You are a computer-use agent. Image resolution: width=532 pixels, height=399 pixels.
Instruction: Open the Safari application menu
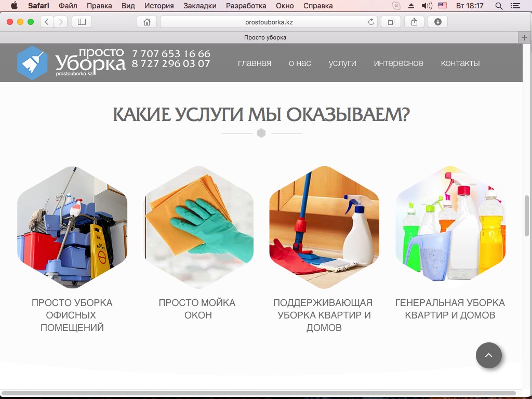click(38, 6)
